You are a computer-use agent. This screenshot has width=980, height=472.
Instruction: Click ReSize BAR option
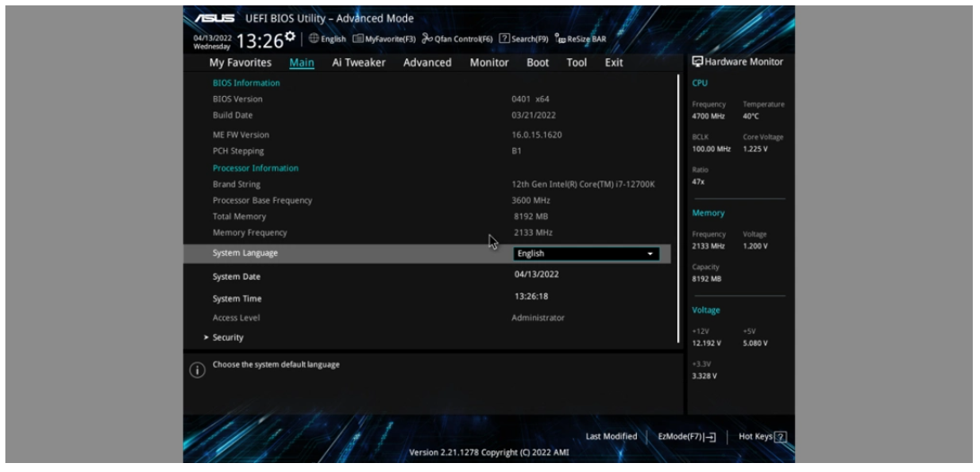click(x=580, y=39)
